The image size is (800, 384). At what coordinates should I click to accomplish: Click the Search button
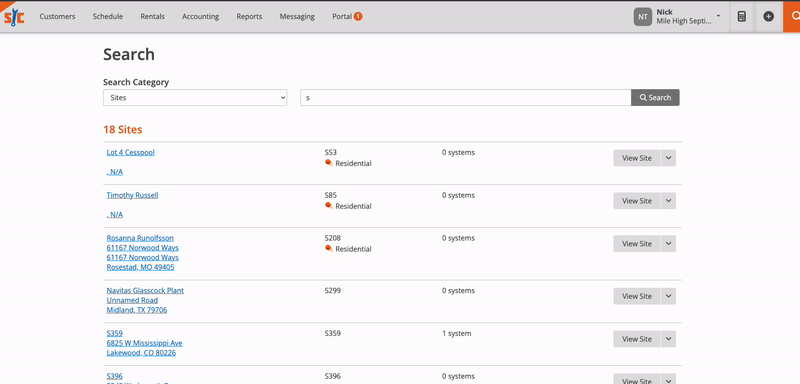(x=655, y=97)
